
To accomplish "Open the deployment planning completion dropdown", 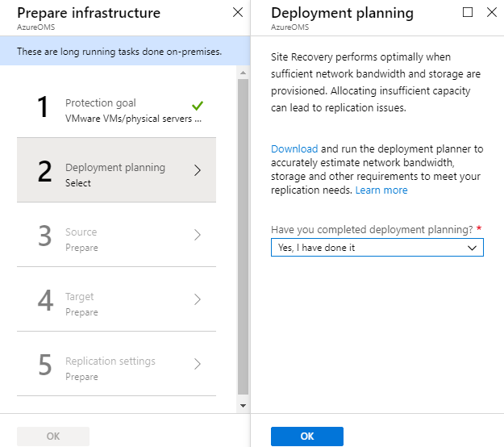I will click(377, 247).
